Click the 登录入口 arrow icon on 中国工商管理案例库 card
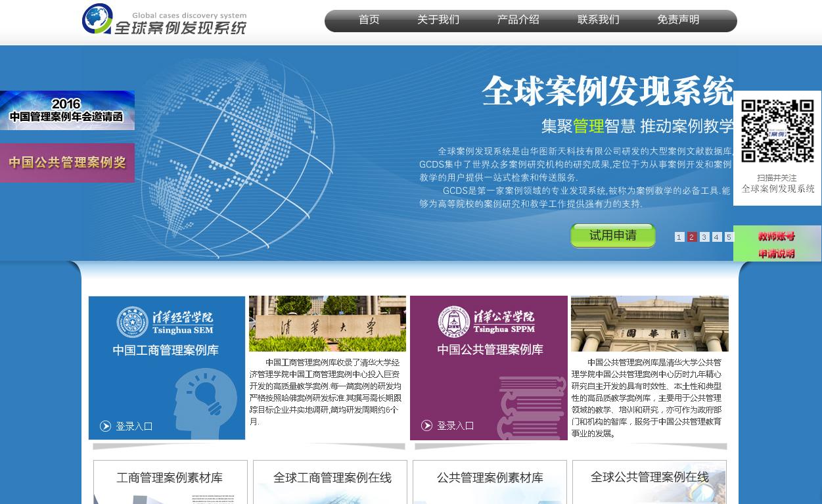This screenshot has width=822, height=504. (105, 426)
